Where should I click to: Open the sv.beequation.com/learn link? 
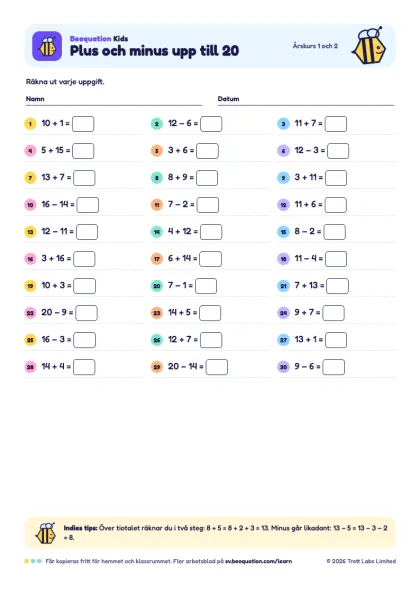[259, 561]
